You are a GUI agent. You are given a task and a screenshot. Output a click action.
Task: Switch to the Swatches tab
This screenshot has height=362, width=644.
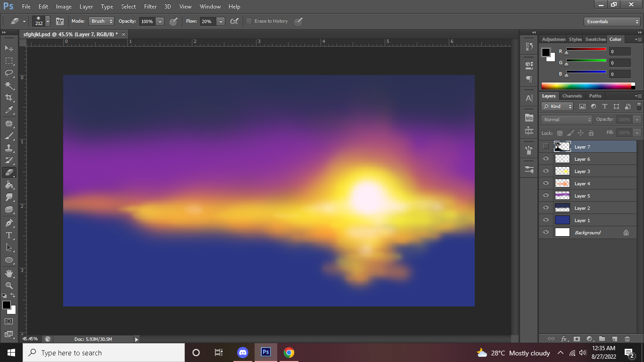[595, 39]
